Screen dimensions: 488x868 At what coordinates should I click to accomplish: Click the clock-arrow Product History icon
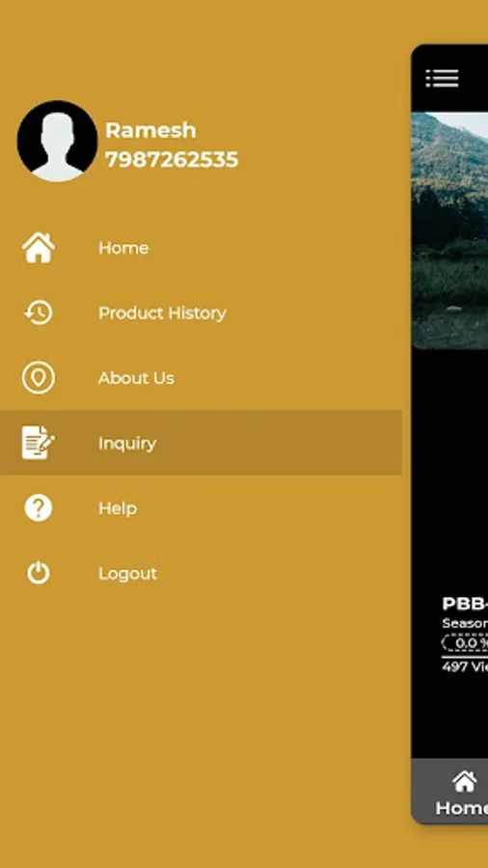click(39, 312)
